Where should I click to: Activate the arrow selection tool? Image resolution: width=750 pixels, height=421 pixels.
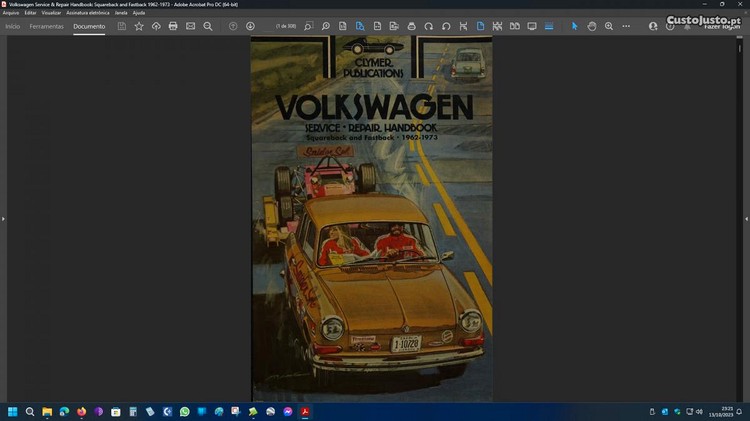[575, 26]
